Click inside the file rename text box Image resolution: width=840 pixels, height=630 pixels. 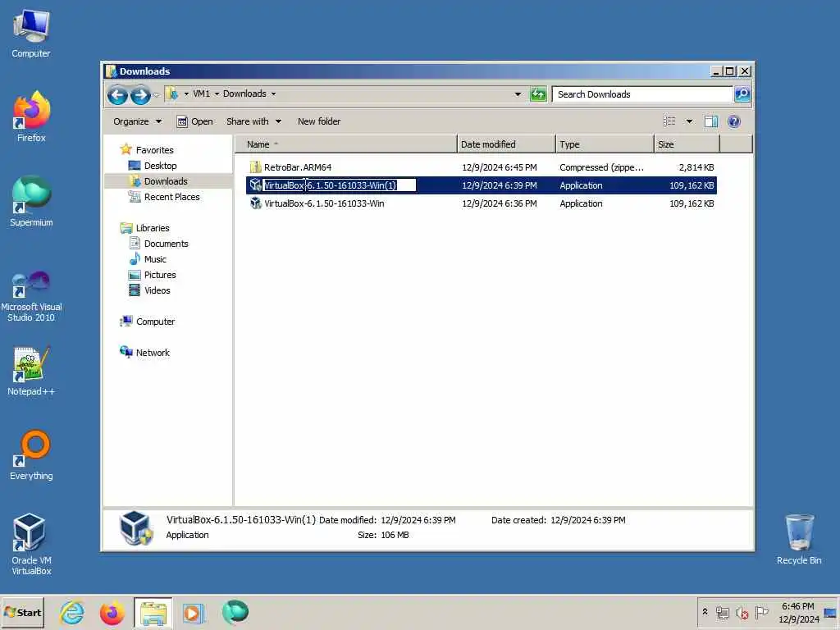tap(339, 185)
